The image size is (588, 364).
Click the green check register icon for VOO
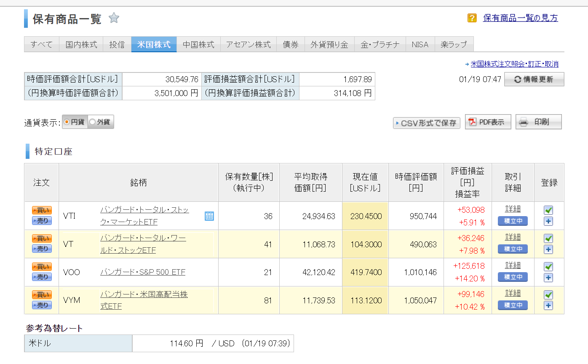click(x=548, y=267)
